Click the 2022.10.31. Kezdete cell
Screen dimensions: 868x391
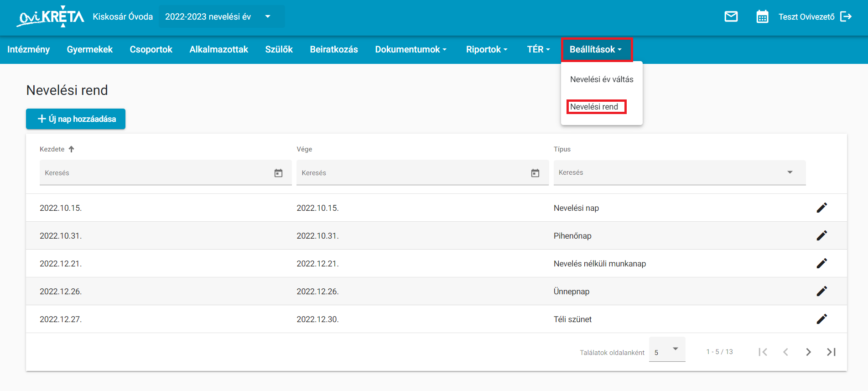pyautogui.click(x=61, y=236)
